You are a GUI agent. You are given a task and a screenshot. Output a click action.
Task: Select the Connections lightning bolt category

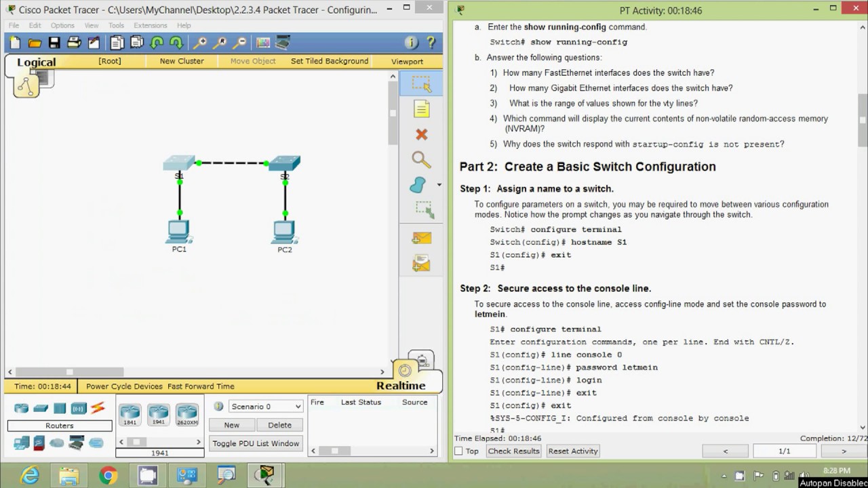coord(98,408)
